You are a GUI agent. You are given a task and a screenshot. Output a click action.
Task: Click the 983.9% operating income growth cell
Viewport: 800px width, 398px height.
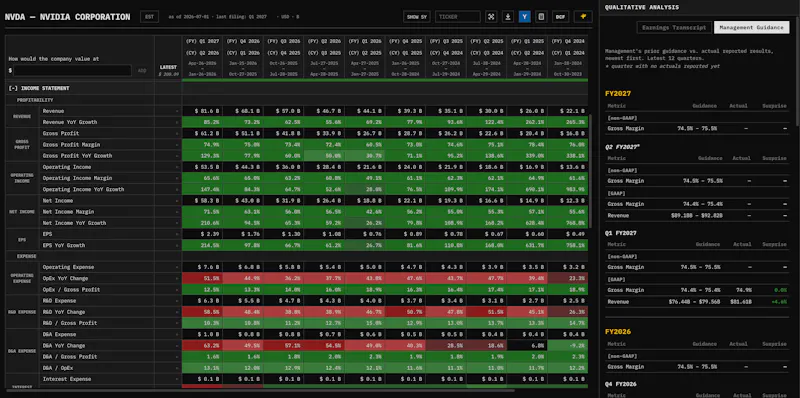(567, 189)
